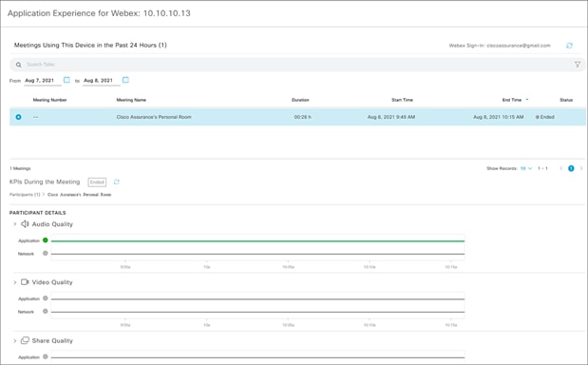
Task: Click Video Quality Network gray status dot
Action: (46, 312)
